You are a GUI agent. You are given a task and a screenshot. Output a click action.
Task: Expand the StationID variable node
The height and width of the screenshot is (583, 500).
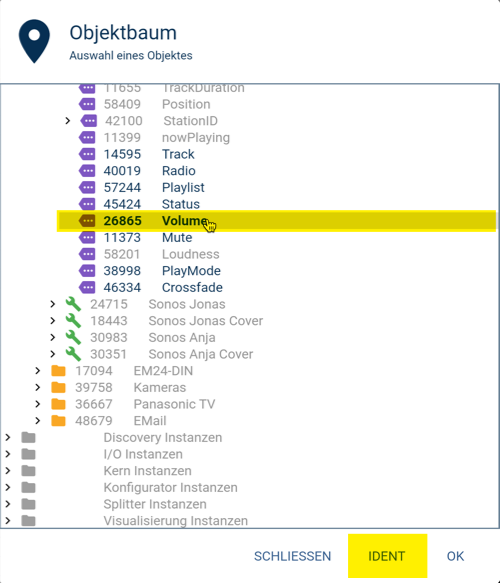pyautogui.click(x=68, y=121)
